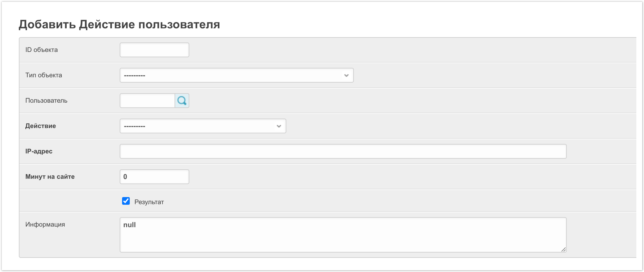Click inside the Информация textarea

click(x=343, y=235)
